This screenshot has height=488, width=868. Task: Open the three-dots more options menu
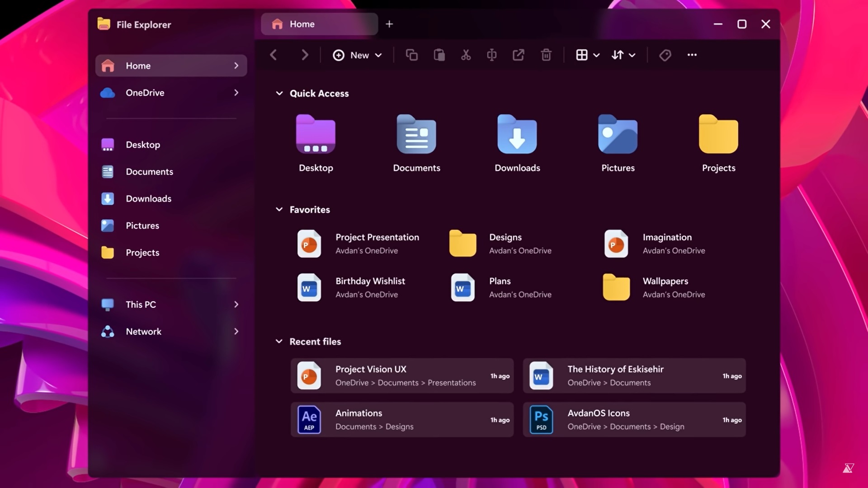click(x=692, y=55)
